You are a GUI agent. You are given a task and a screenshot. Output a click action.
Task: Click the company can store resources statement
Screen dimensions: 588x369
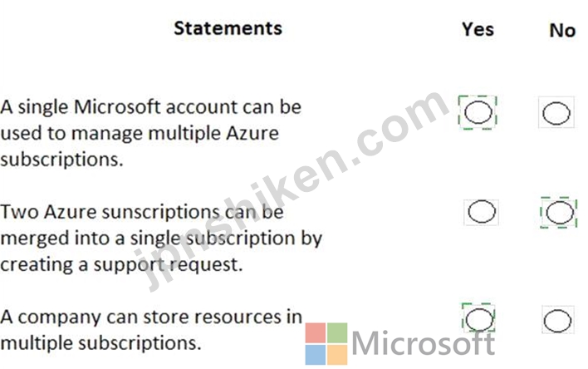[151, 330]
